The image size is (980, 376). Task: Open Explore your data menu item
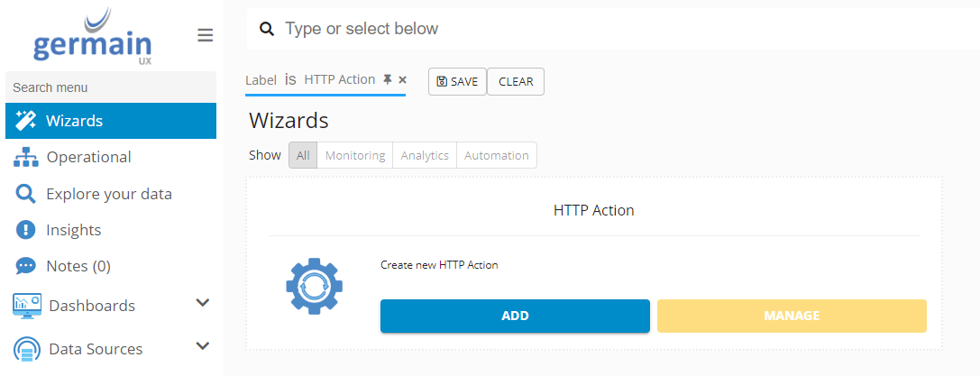[x=108, y=194]
